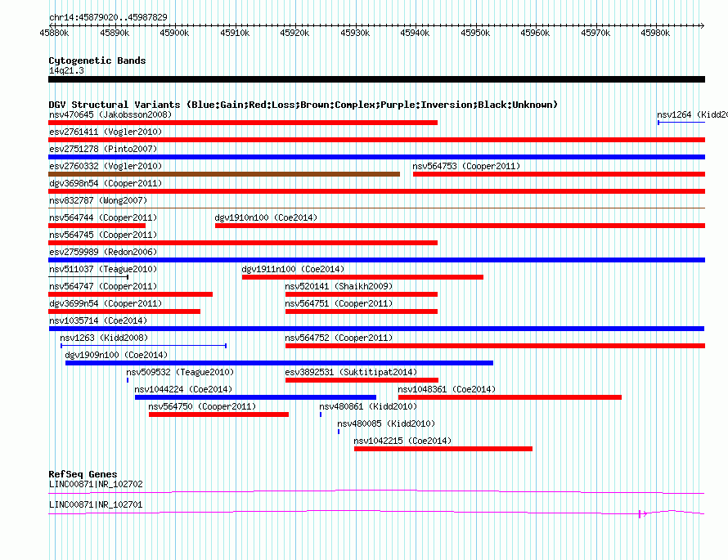
Task: Select the nsv564747 (Cooper2011) label
Action: tap(103, 286)
